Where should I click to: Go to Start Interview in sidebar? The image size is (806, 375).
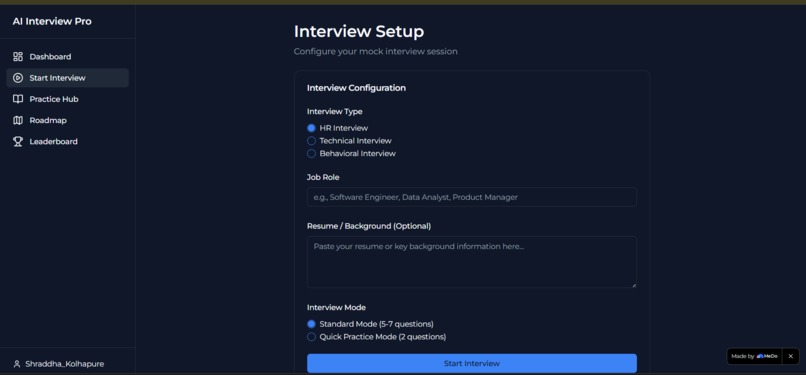click(67, 78)
